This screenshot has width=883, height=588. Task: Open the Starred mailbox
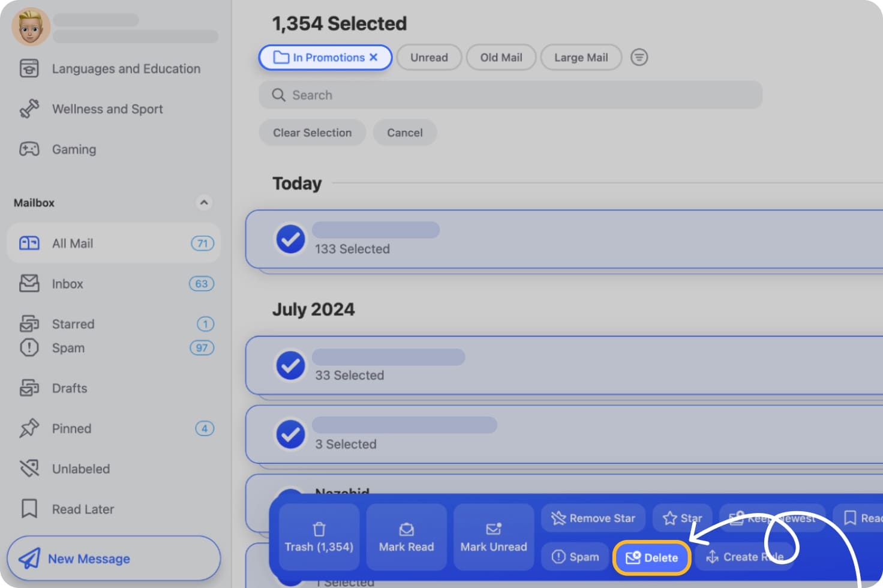(73, 323)
